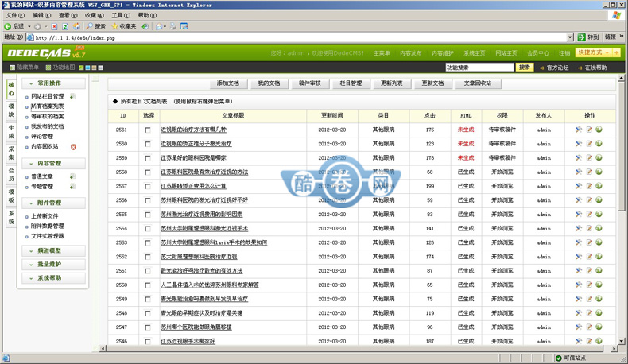
Task: Click the preview globe icon for article 2560
Action: [599, 144]
